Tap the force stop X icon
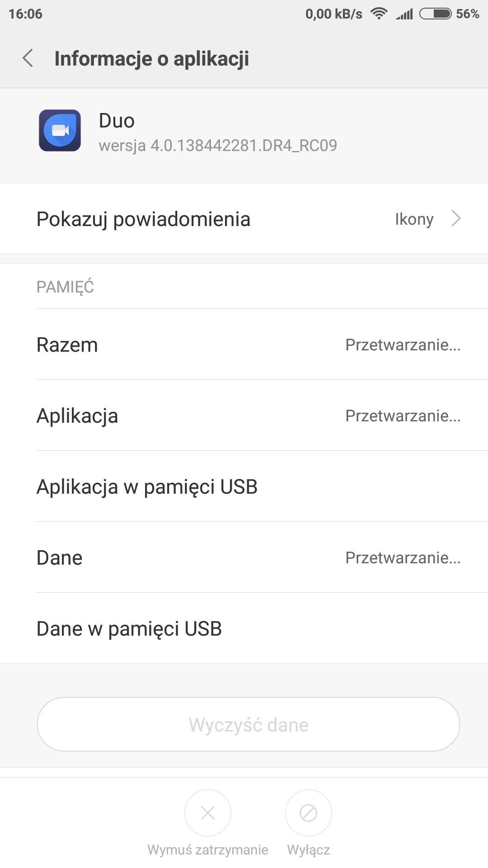The image size is (488, 868). 208,812
